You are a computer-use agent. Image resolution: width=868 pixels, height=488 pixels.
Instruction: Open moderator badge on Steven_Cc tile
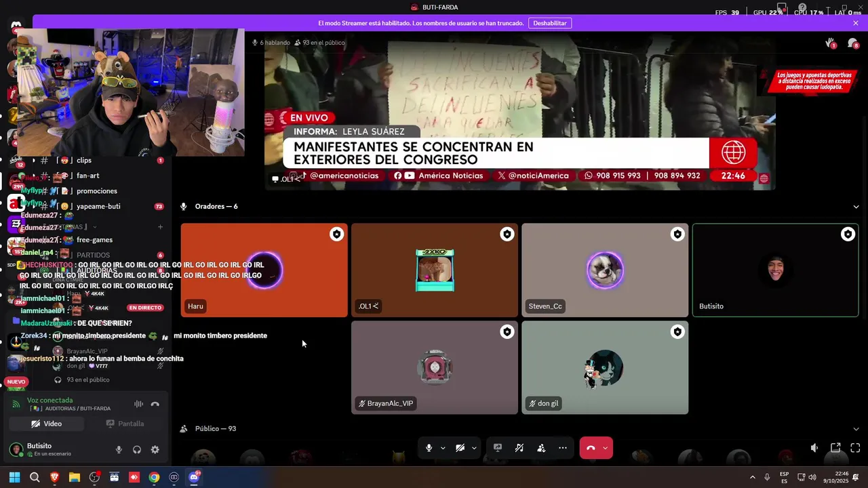677,235
